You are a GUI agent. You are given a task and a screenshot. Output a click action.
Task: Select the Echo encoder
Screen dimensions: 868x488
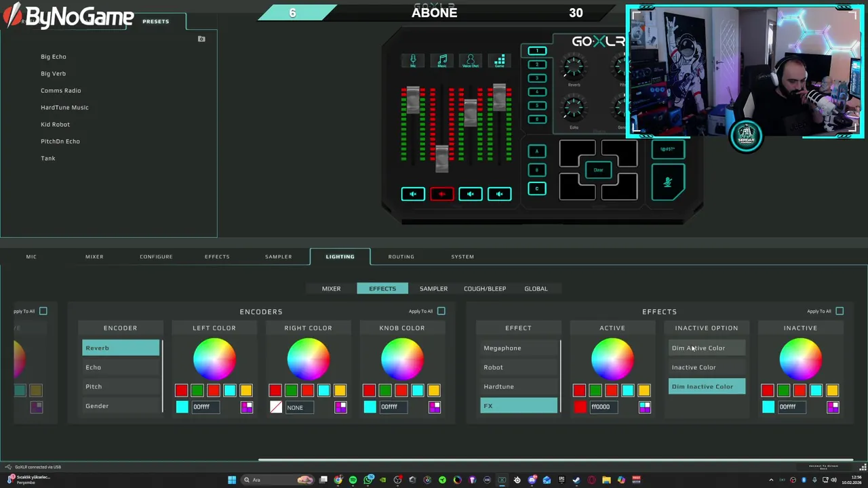(x=121, y=367)
